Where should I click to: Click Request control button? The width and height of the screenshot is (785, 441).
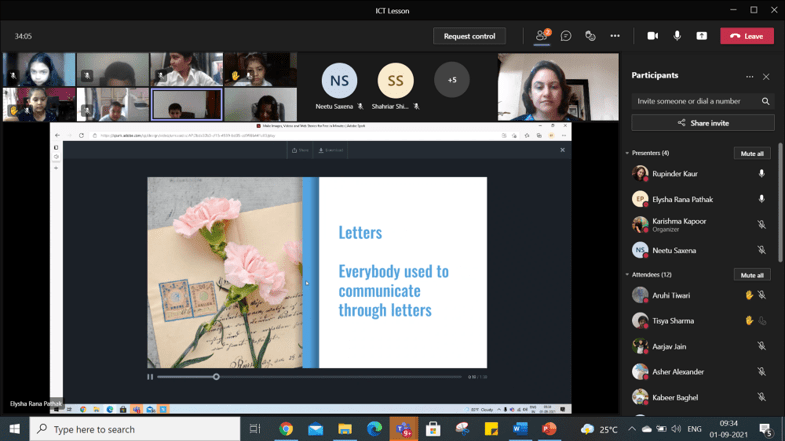469,36
